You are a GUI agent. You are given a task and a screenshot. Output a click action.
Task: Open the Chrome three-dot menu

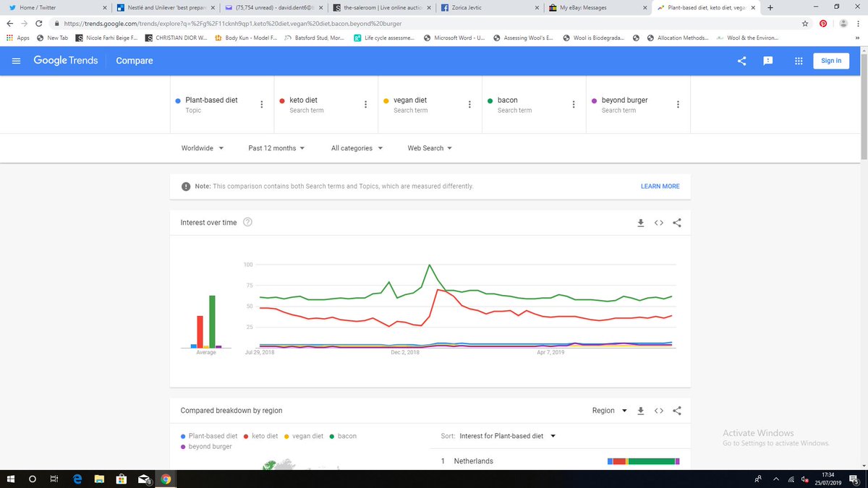(x=859, y=23)
